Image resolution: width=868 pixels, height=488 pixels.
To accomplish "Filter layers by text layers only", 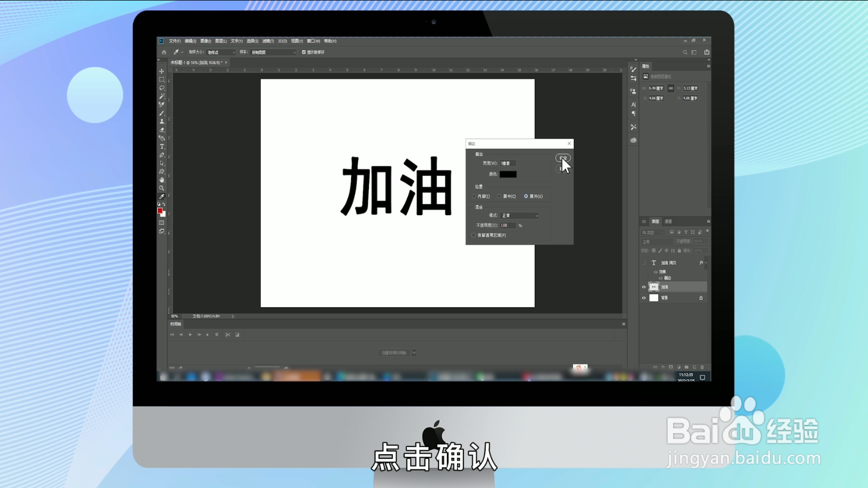I will (686, 232).
